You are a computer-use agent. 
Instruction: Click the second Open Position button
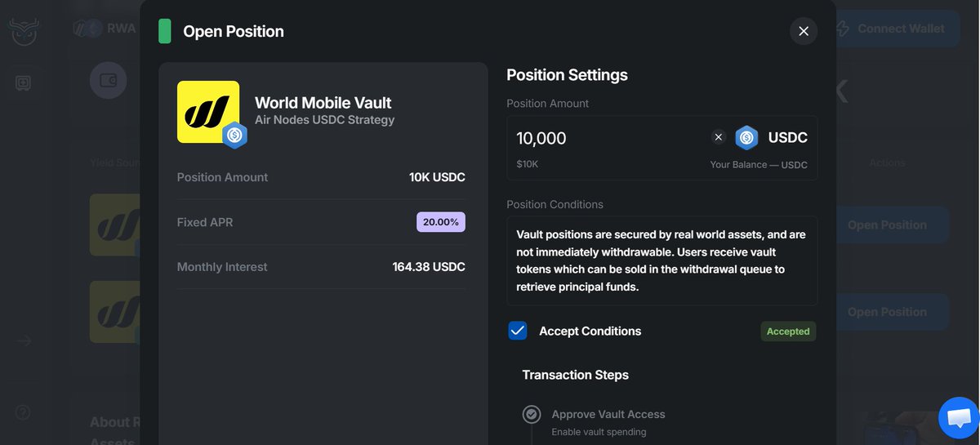tap(887, 312)
